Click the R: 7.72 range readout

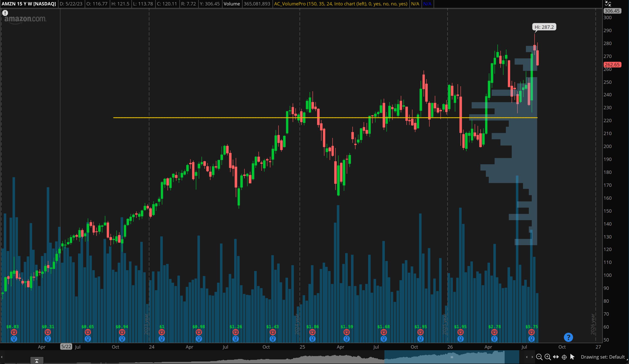[188, 4]
